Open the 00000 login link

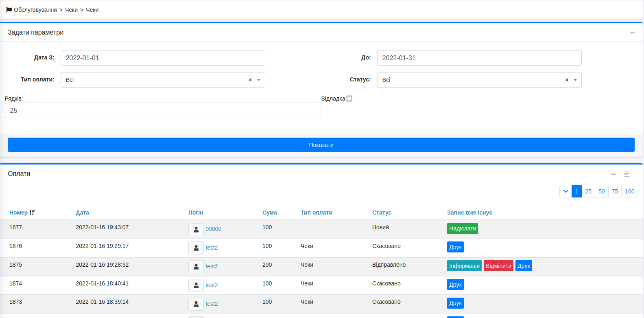click(x=213, y=229)
